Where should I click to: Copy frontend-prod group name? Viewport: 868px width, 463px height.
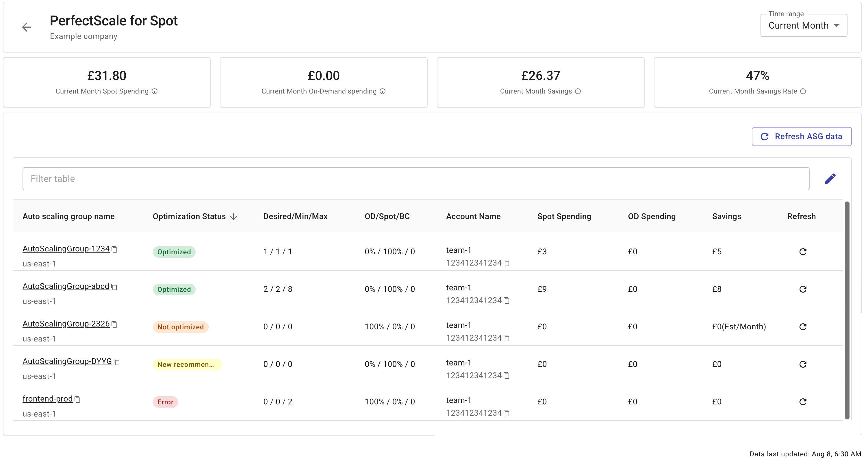(x=77, y=399)
